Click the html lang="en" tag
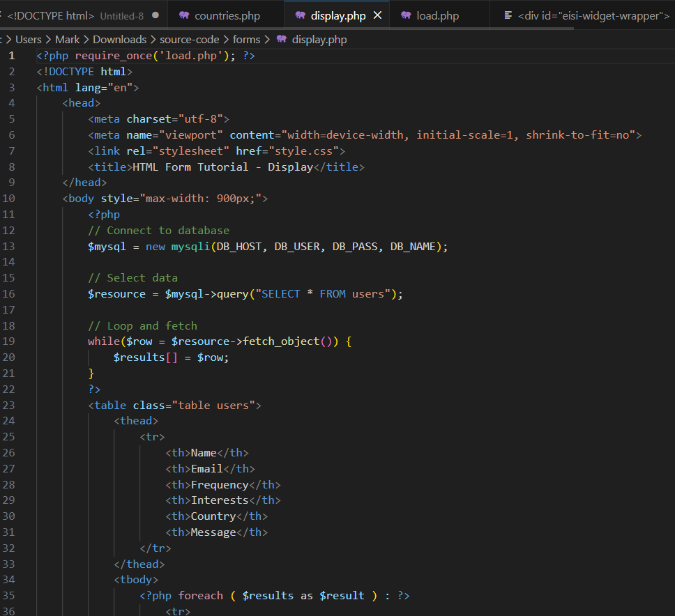The width and height of the screenshot is (675, 616). pyautogui.click(x=88, y=88)
